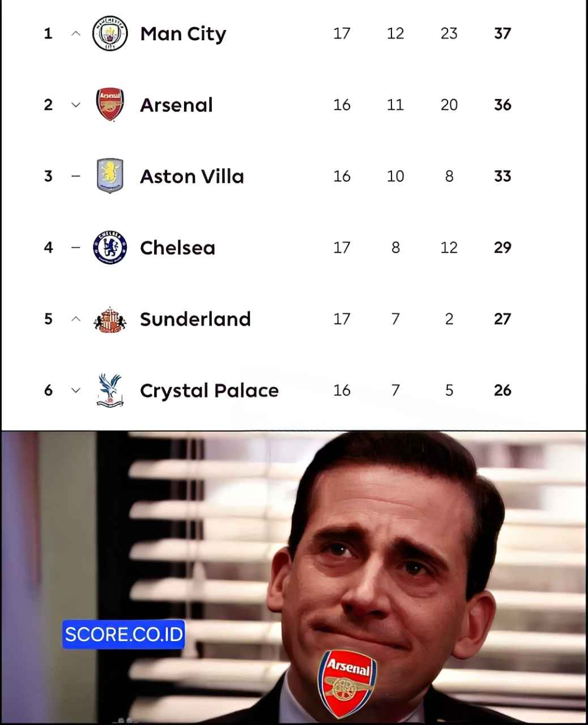Screen dimensions: 588x725
Task: Click the Arsenal crest in the table
Action: (x=110, y=105)
